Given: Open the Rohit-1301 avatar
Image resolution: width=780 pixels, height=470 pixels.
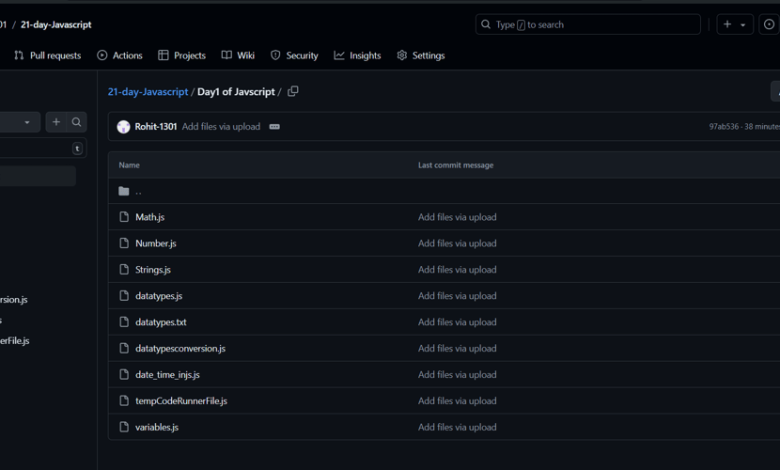Looking at the screenshot, I should click(x=123, y=127).
